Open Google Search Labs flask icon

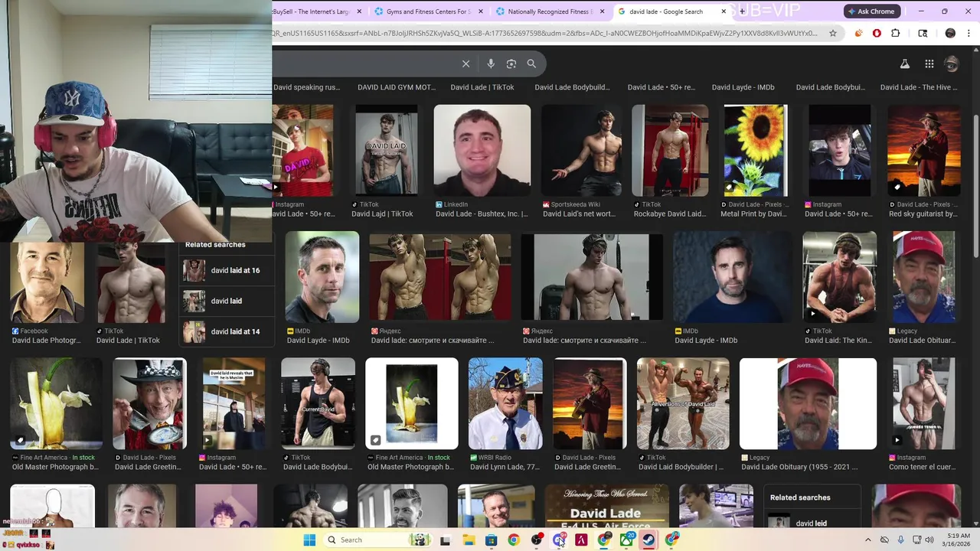pos(904,64)
